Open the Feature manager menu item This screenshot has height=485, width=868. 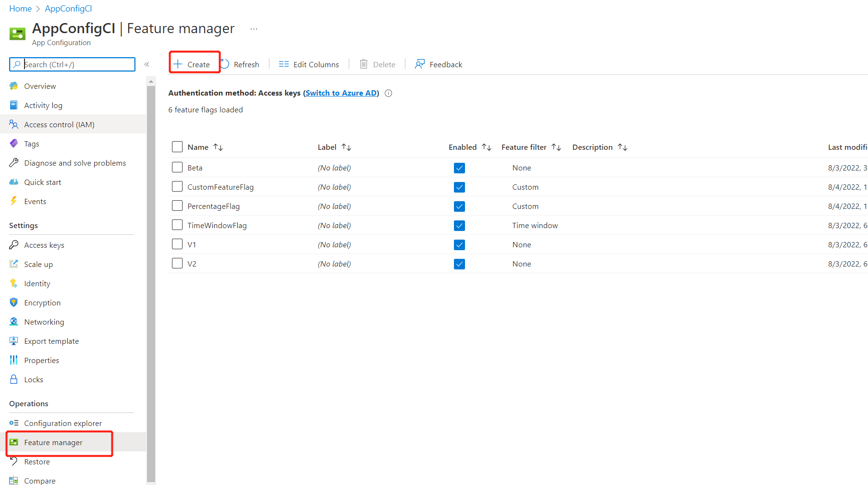(53, 443)
